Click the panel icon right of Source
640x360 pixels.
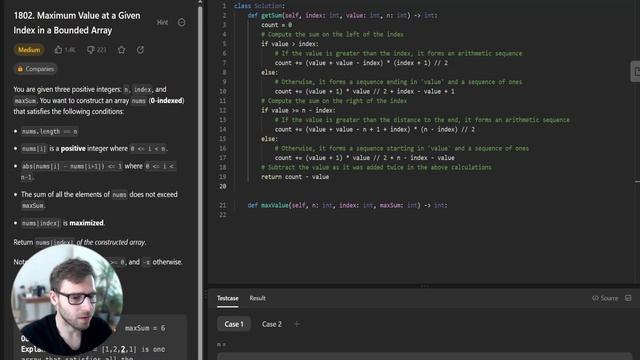point(628,298)
